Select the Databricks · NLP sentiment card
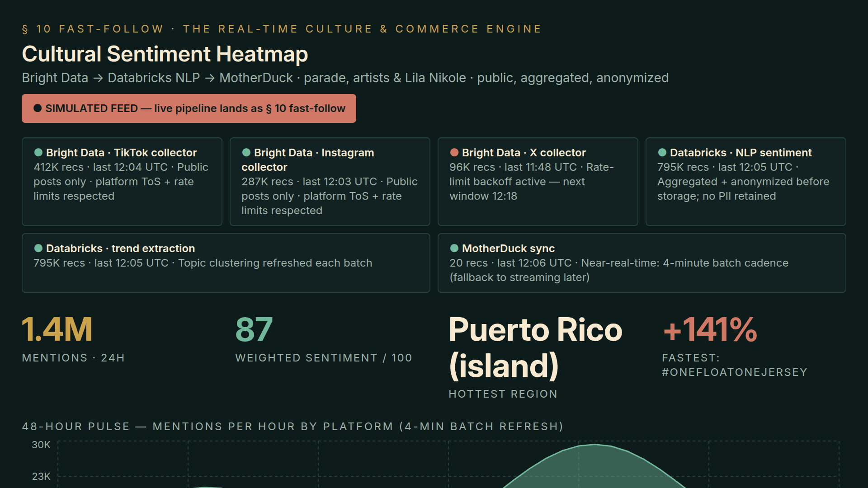 (746, 182)
